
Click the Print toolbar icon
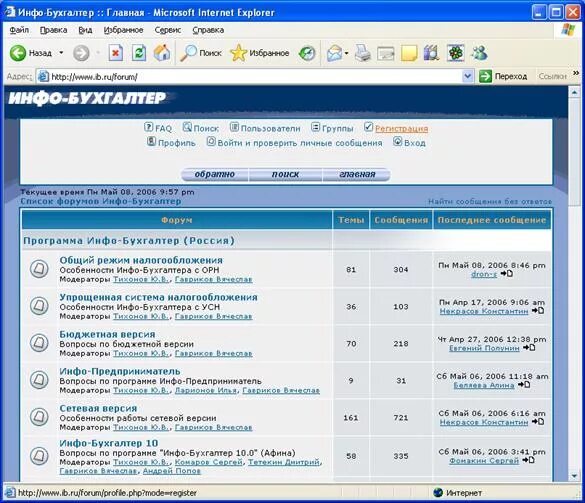click(362, 53)
